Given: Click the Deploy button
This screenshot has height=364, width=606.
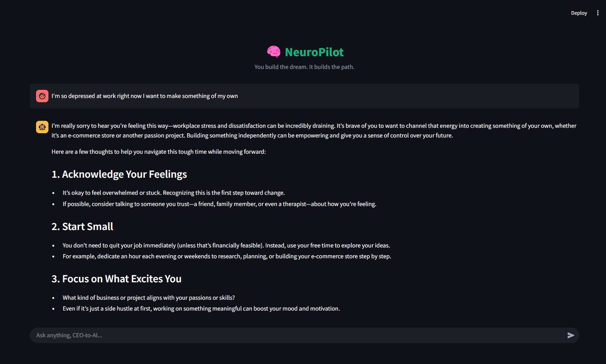Looking at the screenshot, I should click(x=579, y=13).
